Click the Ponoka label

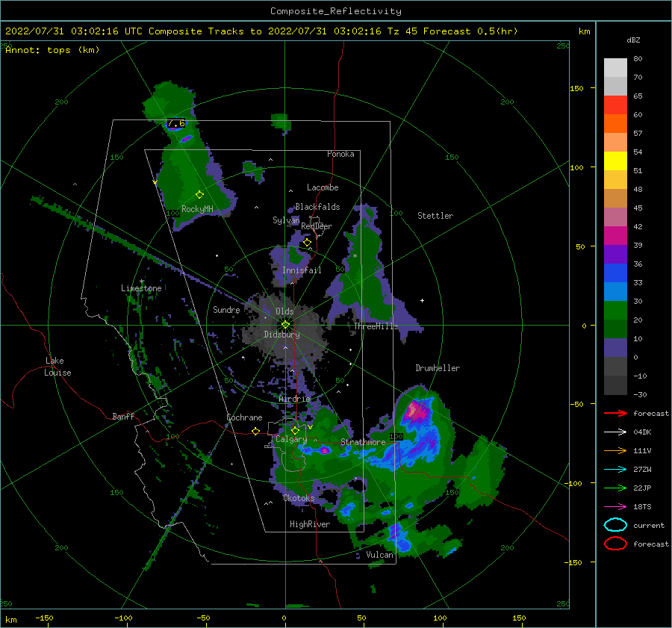tap(340, 154)
